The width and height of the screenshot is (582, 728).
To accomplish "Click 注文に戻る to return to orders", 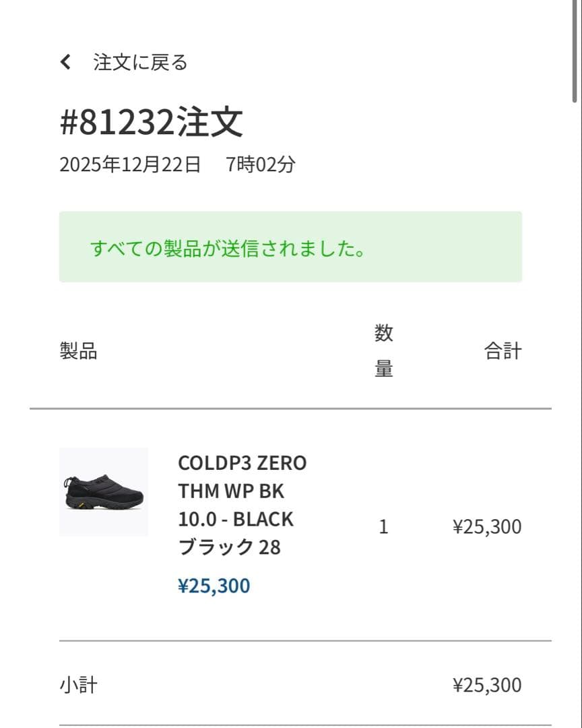I will (139, 61).
